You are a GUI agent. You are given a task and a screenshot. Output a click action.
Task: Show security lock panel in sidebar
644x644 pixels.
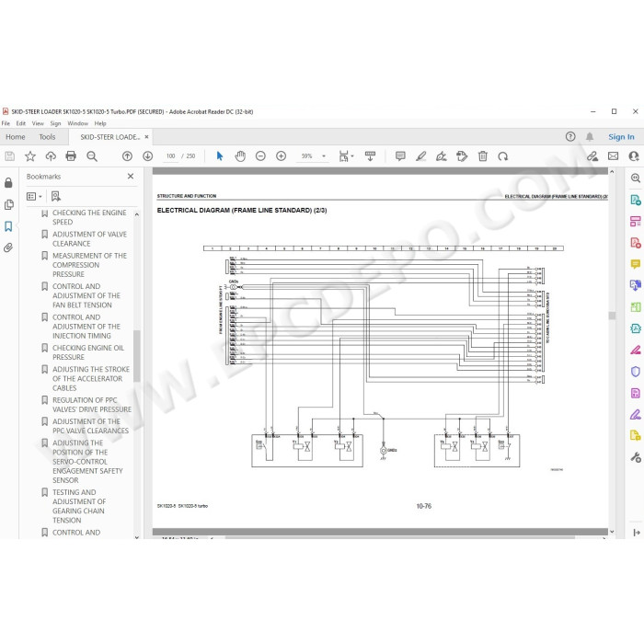pyautogui.click(x=8, y=183)
